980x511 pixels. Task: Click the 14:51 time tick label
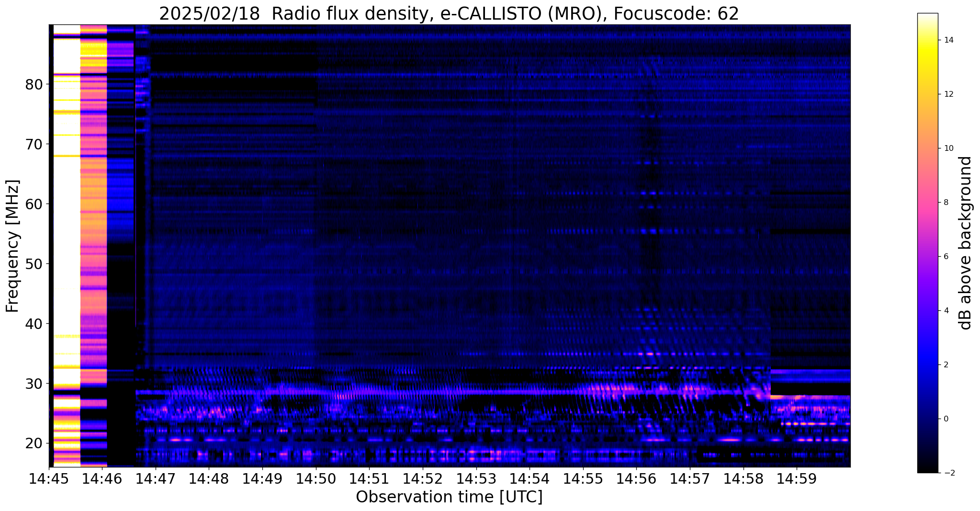(369, 478)
